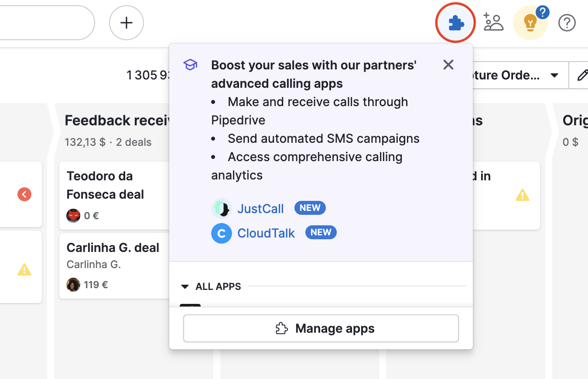This screenshot has width=588, height=379.
Task: Collapse the ALL APPS section
Action: (185, 286)
